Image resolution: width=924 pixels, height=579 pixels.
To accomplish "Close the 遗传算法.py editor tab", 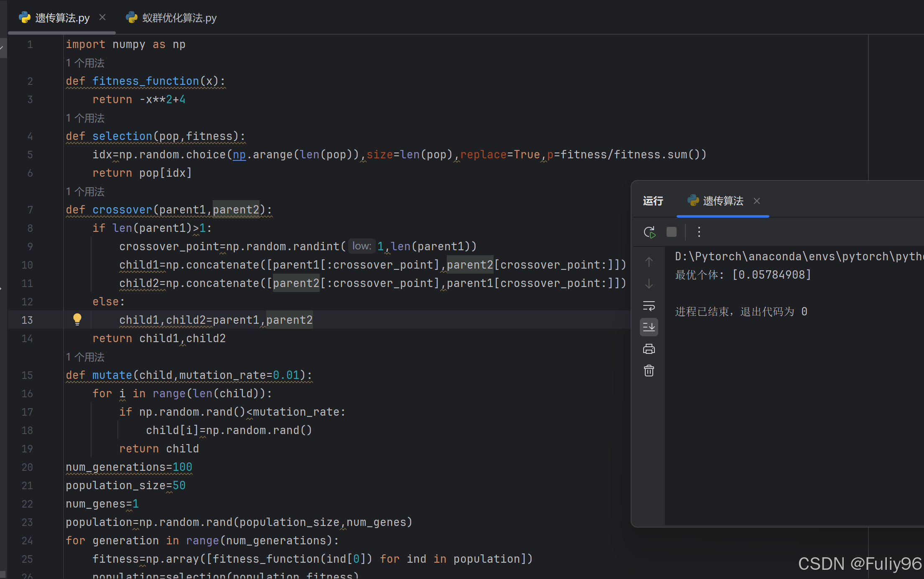I will pyautogui.click(x=102, y=18).
